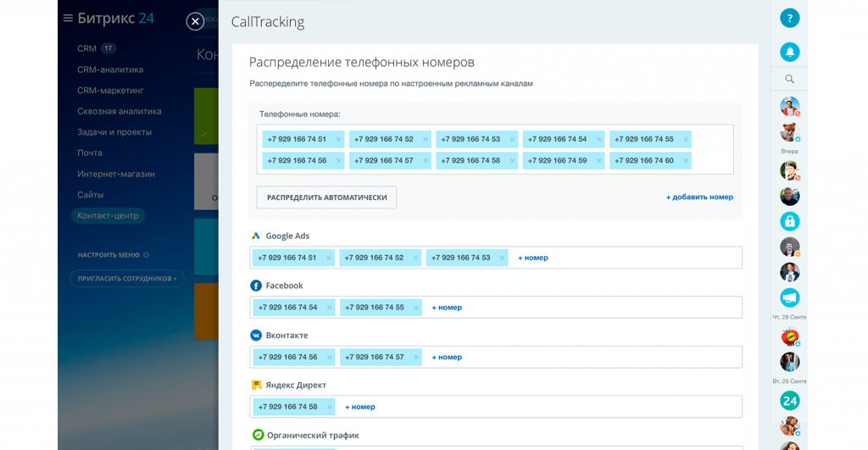Open Сквозная аналитика menu item
The width and height of the screenshot is (868, 450).
[119, 111]
